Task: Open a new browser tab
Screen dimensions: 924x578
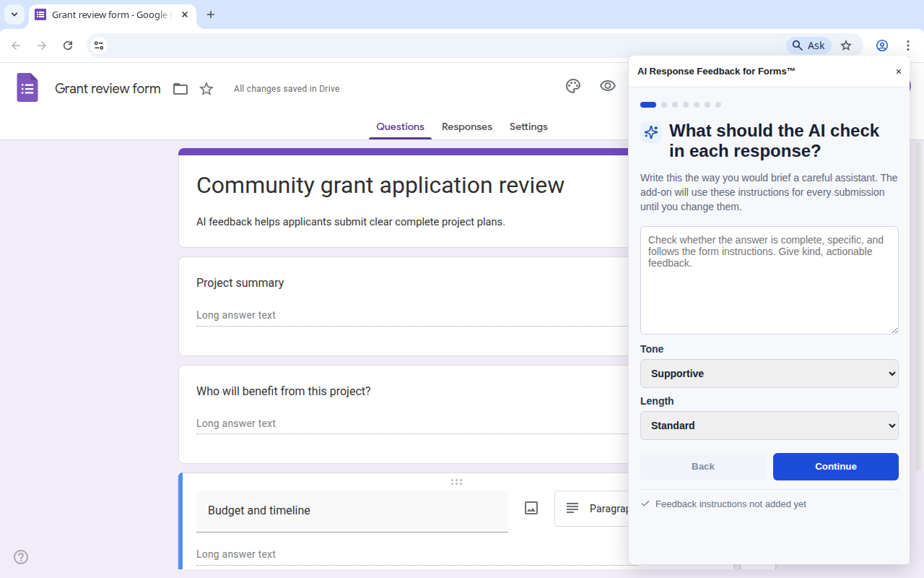Action: (x=211, y=14)
